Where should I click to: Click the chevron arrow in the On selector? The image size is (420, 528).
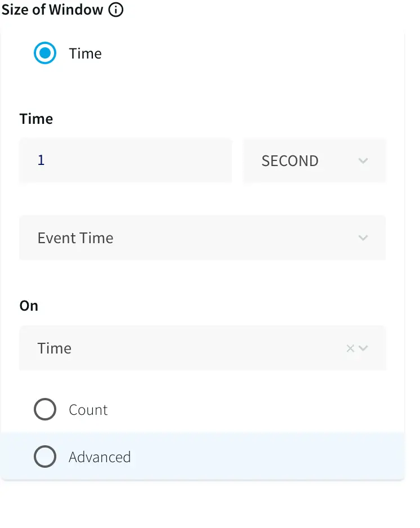(x=363, y=348)
